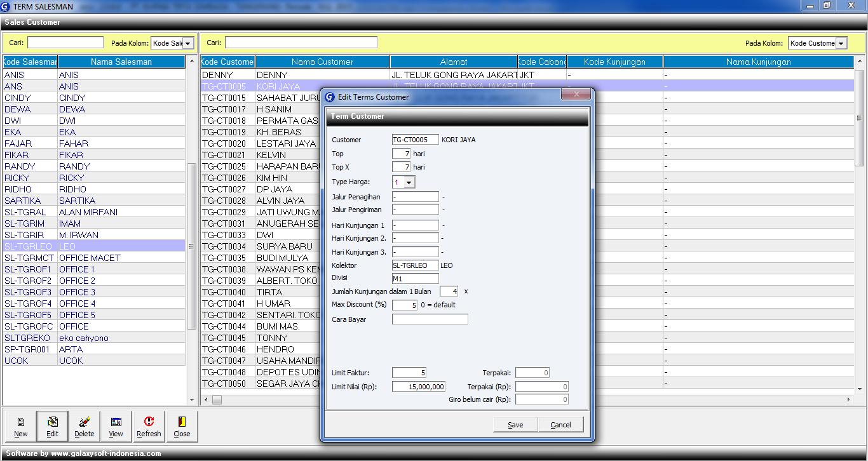The width and height of the screenshot is (868, 461).
Task: Cancel the edit terms dialog
Action: (x=560, y=425)
